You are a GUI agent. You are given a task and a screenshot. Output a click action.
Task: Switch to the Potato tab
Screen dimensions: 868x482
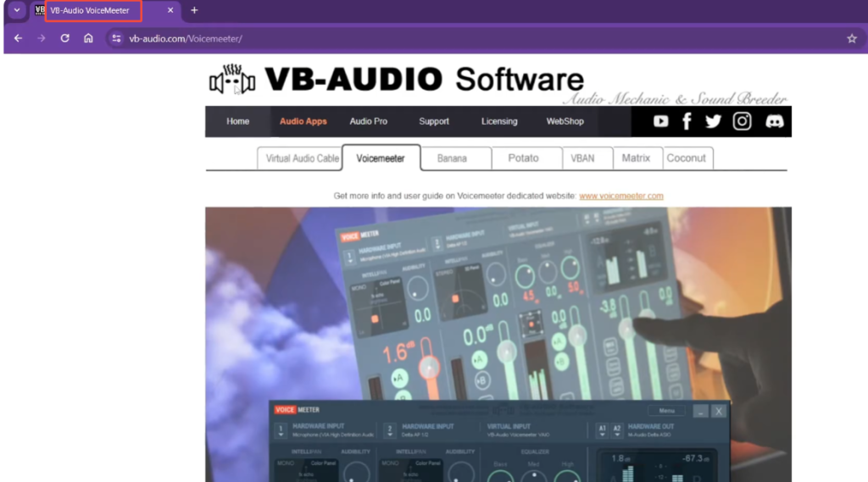click(x=526, y=158)
